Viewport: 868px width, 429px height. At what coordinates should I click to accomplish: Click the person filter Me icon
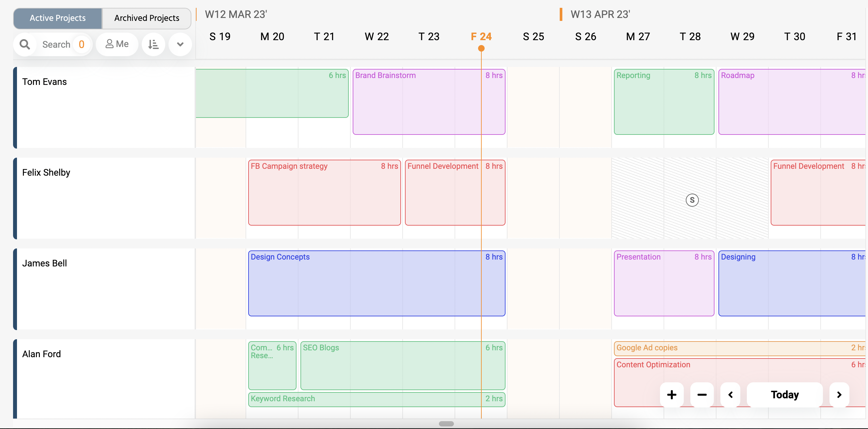[x=118, y=44]
